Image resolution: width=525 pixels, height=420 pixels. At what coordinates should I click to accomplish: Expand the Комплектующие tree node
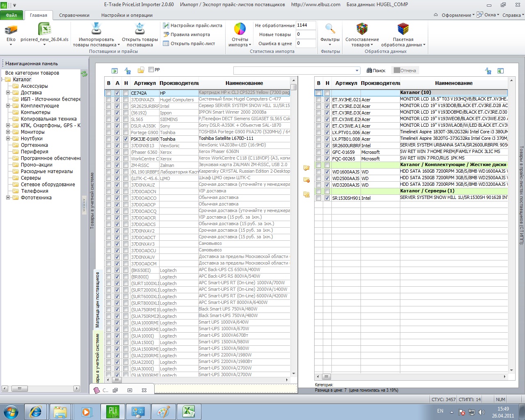click(x=8, y=106)
